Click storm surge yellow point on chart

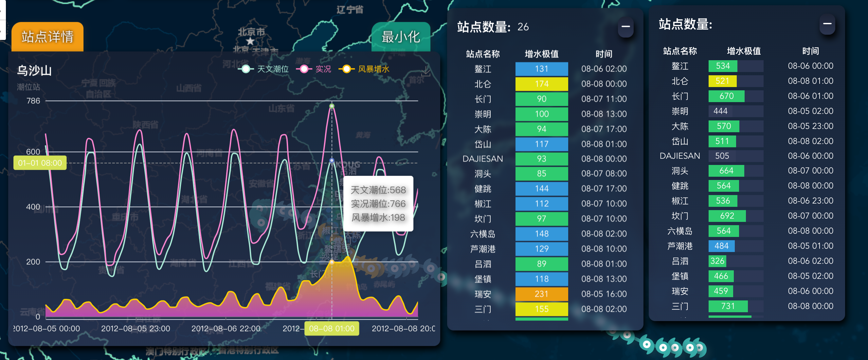(x=332, y=262)
